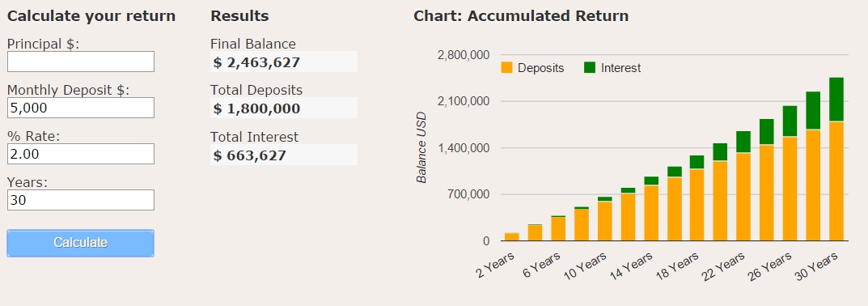
Task: Select the Interest legend label
Action: pyautogui.click(x=620, y=68)
